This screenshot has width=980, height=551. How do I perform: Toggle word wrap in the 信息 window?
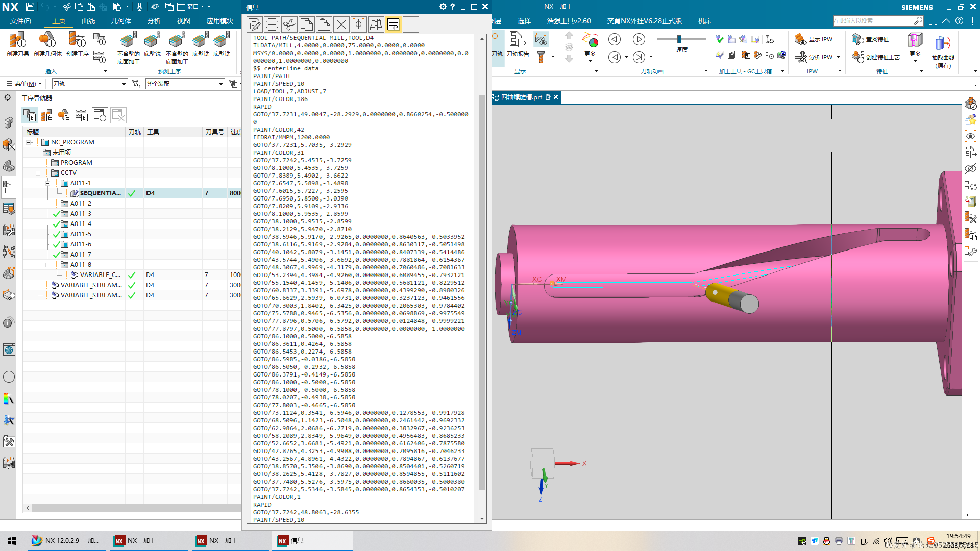point(394,24)
